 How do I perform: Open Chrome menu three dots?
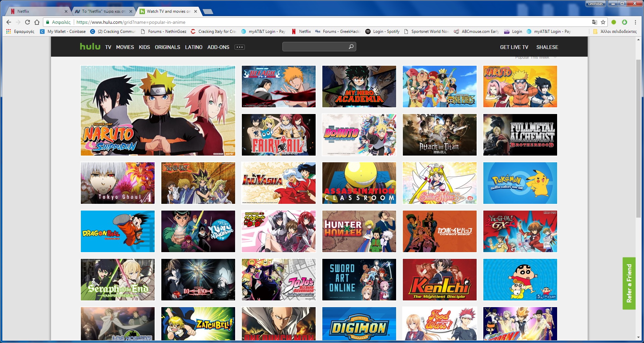[x=635, y=22]
